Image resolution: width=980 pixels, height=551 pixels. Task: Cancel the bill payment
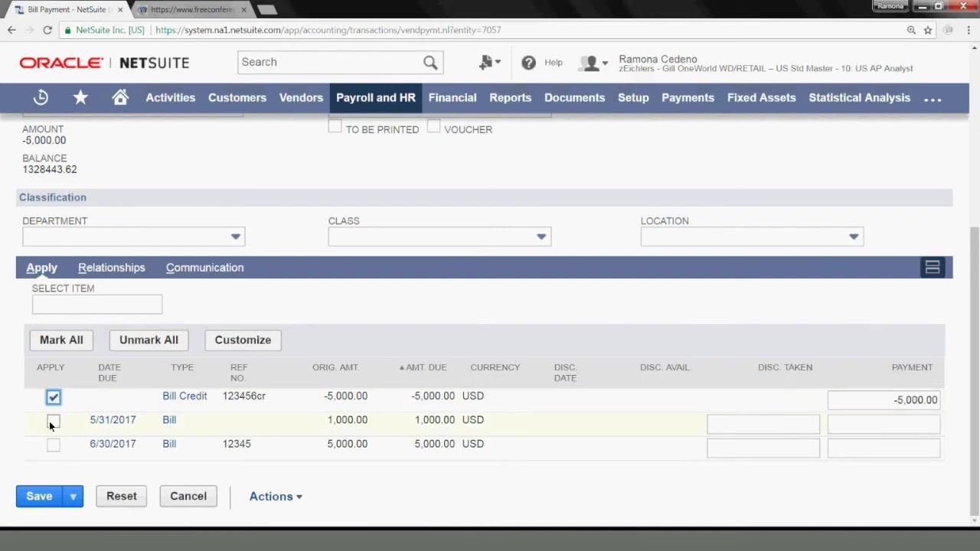(x=188, y=496)
